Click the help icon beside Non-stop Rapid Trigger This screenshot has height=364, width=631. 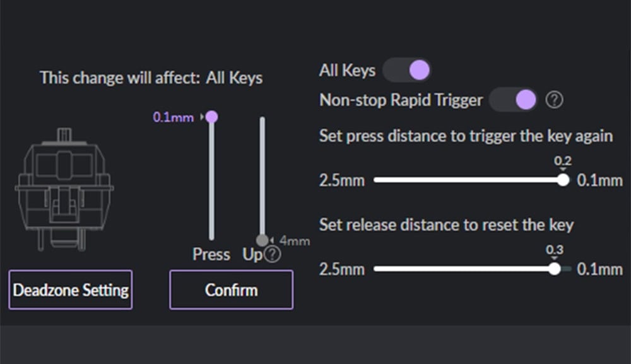(554, 100)
